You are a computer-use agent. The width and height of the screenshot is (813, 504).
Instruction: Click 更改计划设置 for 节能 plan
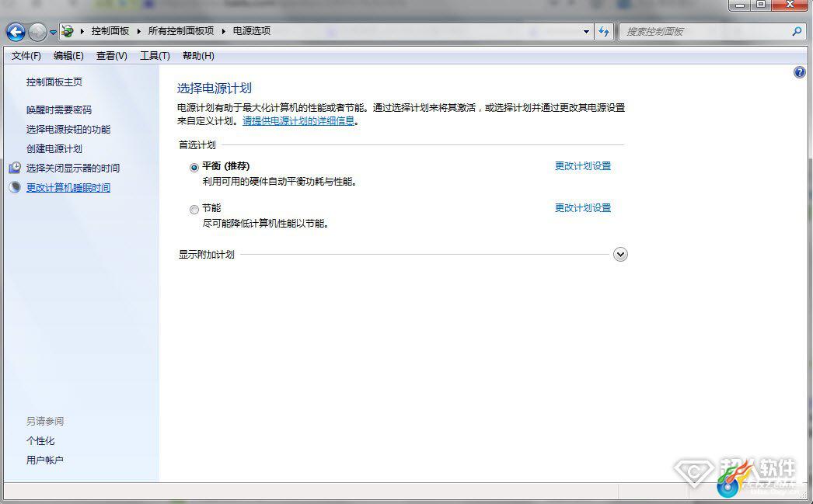click(x=583, y=207)
